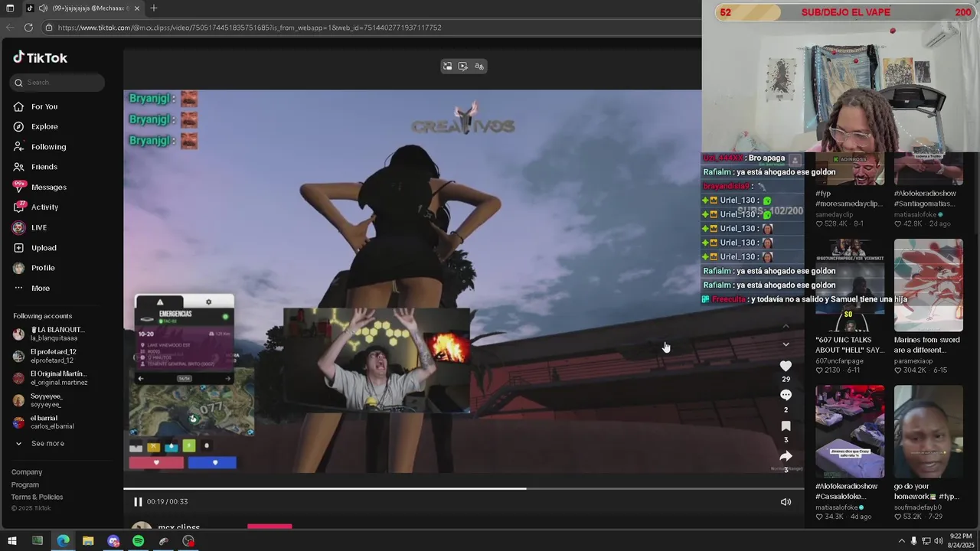The width and height of the screenshot is (980, 551).
Task: Open the Windows Start menu
Action: tap(11, 541)
